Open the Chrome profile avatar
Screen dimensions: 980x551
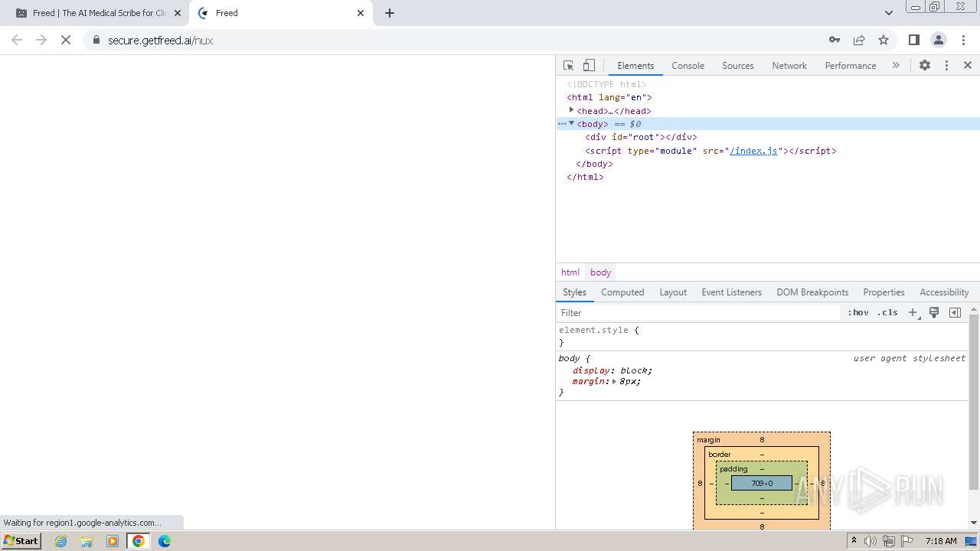939,40
